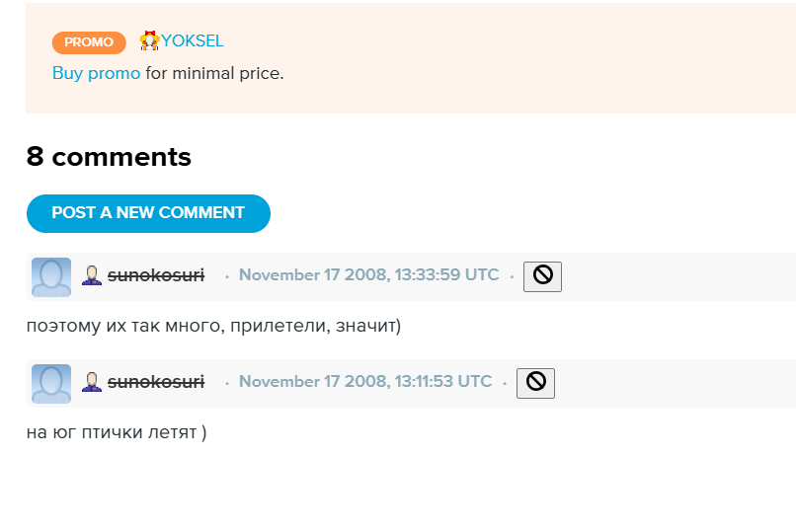Screen dimensions: 796x532
Task: Click the ban icon on the 13:11:53 comment
Action: pos(535,383)
